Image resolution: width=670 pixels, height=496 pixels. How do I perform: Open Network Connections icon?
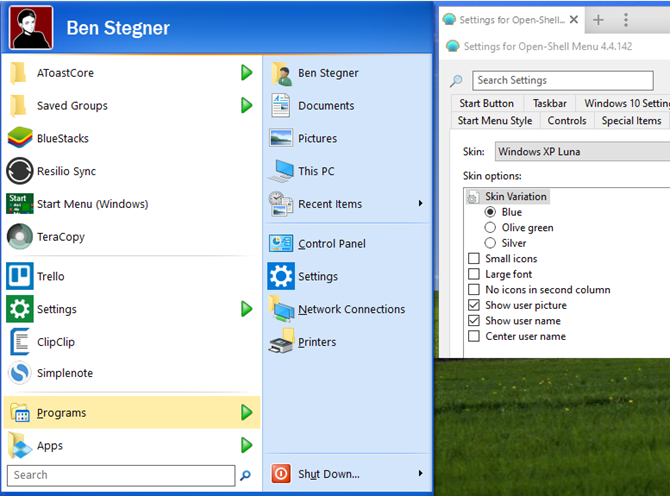(281, 309)
